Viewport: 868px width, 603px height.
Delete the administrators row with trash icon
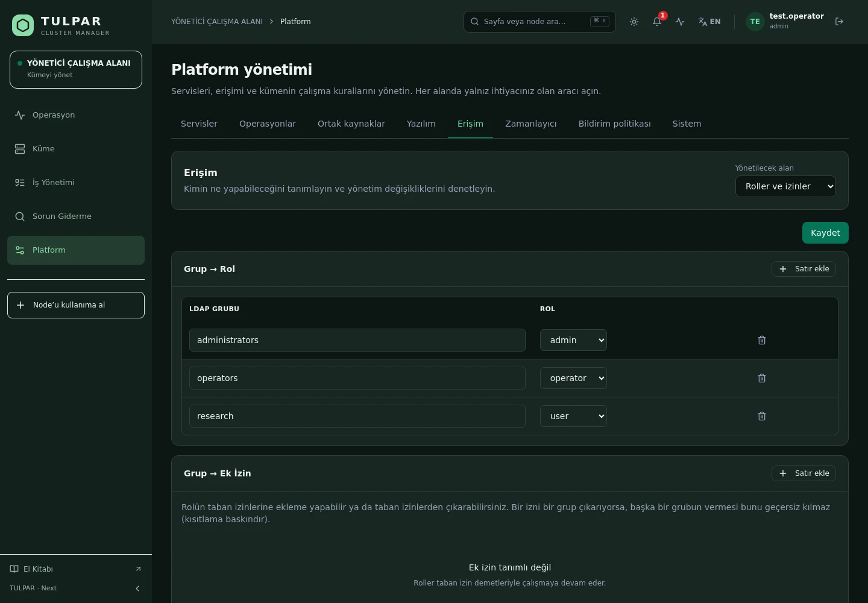(762, 340)
